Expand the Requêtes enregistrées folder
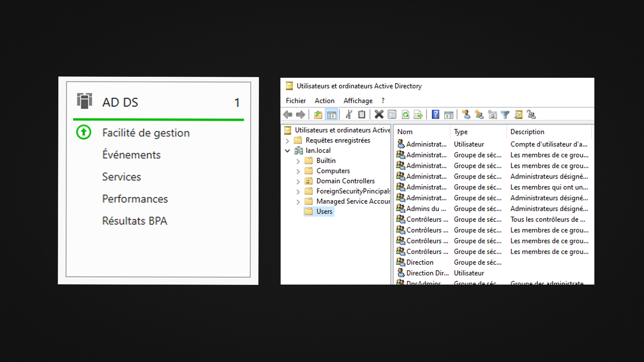644x362 pixels. pyautogui.click(x=287, y=141)
